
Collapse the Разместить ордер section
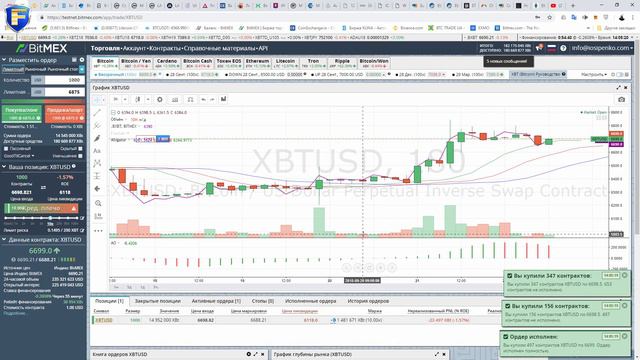pos(4,60)
